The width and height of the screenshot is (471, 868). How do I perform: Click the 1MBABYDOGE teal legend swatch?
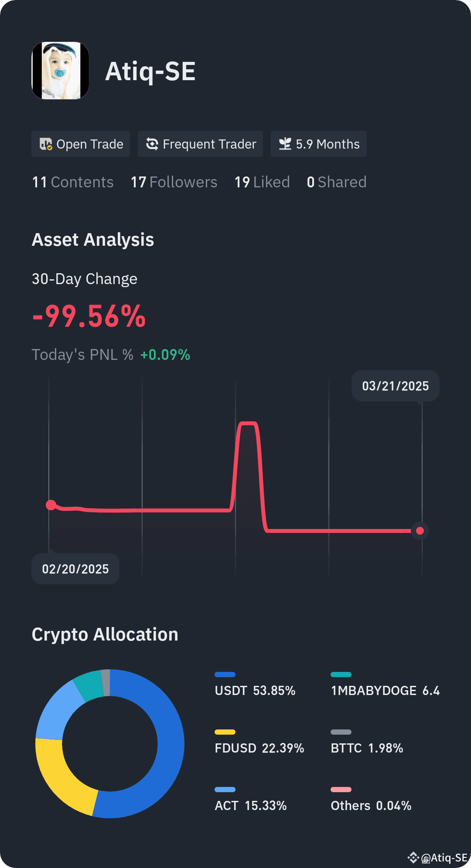click(x=341, y=675)
